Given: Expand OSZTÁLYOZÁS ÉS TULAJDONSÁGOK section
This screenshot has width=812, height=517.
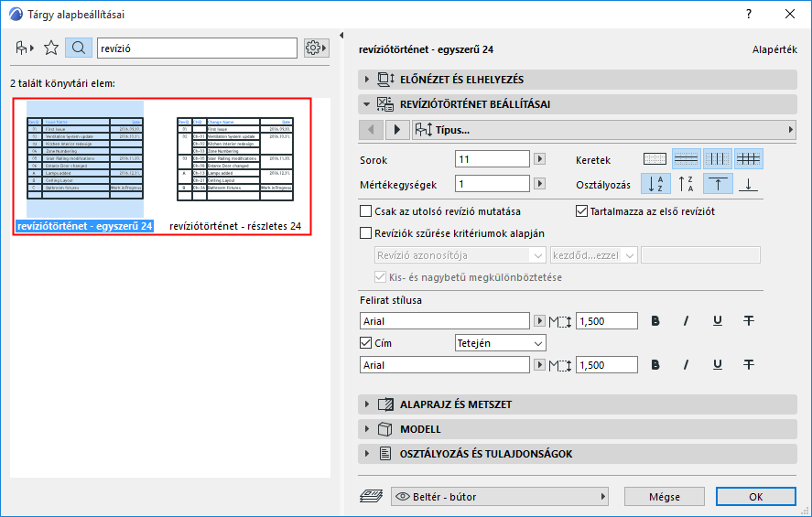Looking at the screenshot, I should 578,454.
